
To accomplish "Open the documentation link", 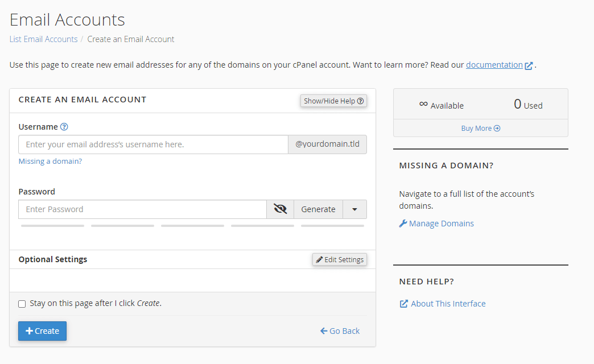I will coord(494,65).
